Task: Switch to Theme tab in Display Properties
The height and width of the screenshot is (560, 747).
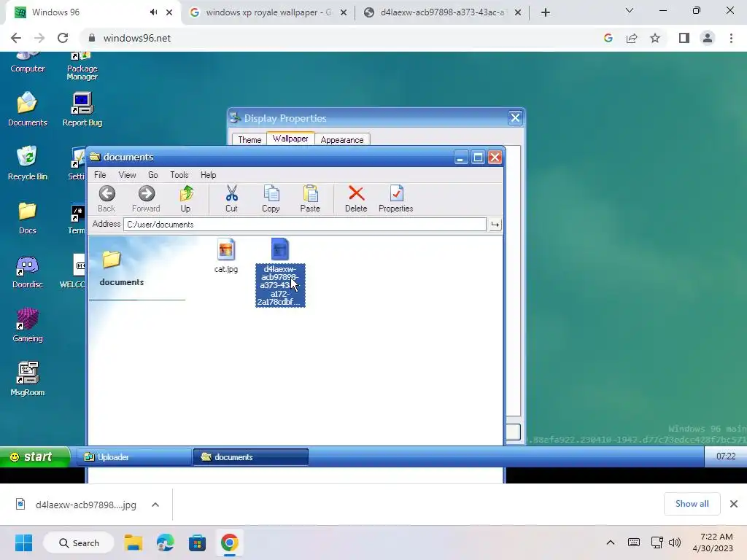Action: pyautogui.click(x=249, y=139)
